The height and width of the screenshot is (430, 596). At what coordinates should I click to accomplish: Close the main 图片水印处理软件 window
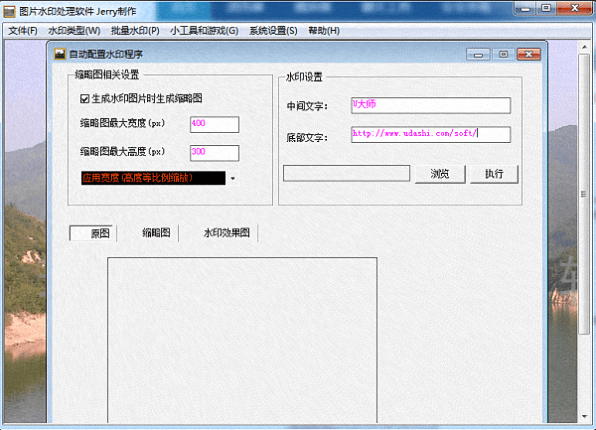(575, 8)
